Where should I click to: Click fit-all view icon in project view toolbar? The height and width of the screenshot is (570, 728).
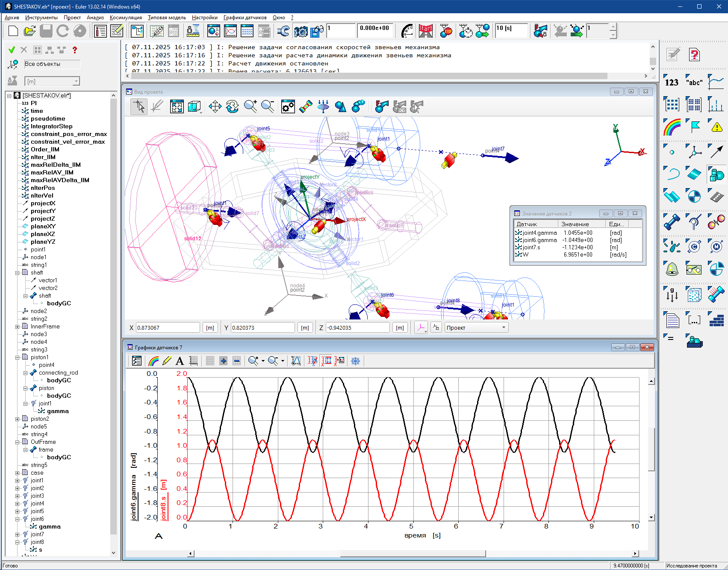(x=177, y=106)
